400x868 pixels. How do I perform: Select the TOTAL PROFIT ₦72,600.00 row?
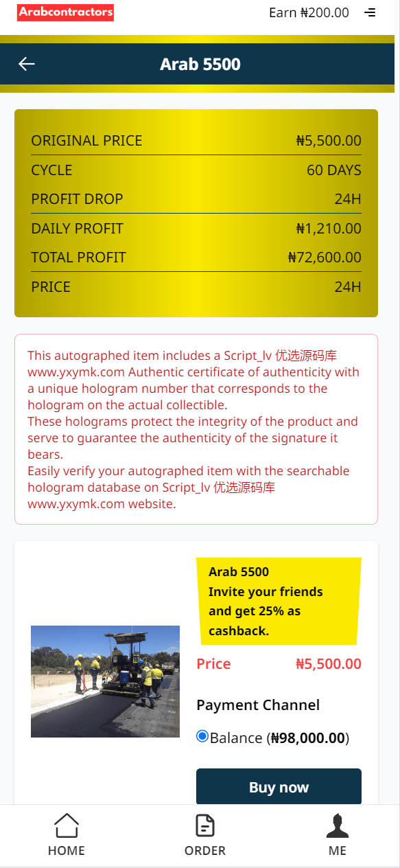click(196, 258)
